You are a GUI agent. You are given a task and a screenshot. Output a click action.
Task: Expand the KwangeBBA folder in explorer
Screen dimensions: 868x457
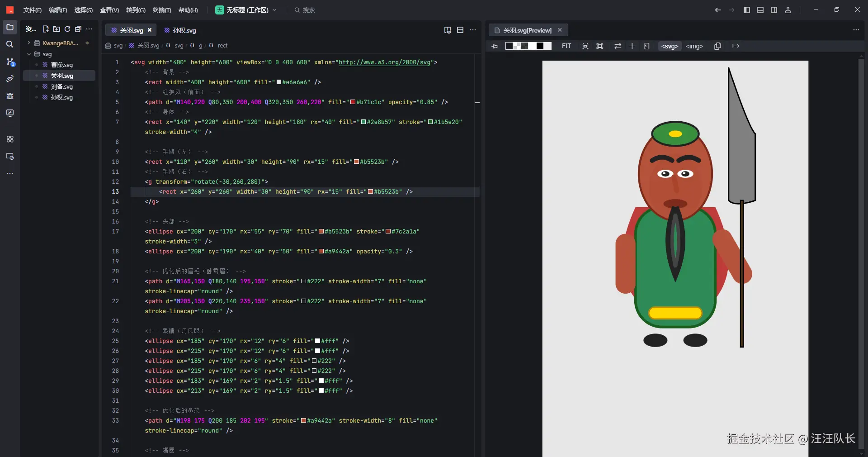coord(29,43)
